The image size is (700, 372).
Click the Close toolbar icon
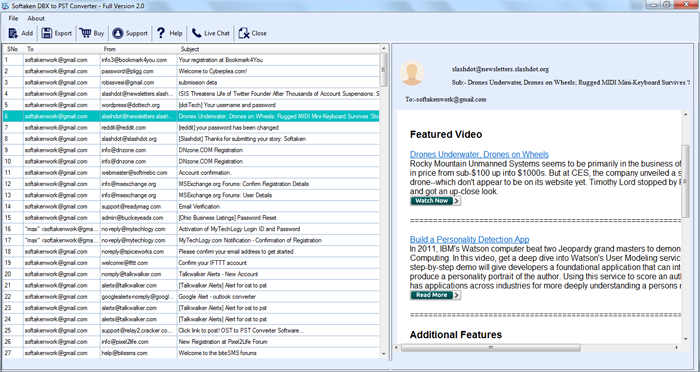(x=244, y=33)
